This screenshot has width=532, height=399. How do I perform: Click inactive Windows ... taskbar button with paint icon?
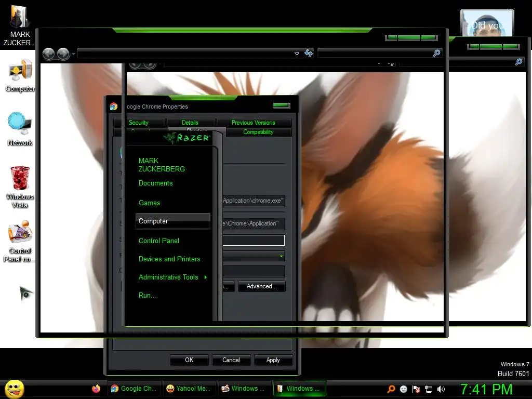pos(244,389)
